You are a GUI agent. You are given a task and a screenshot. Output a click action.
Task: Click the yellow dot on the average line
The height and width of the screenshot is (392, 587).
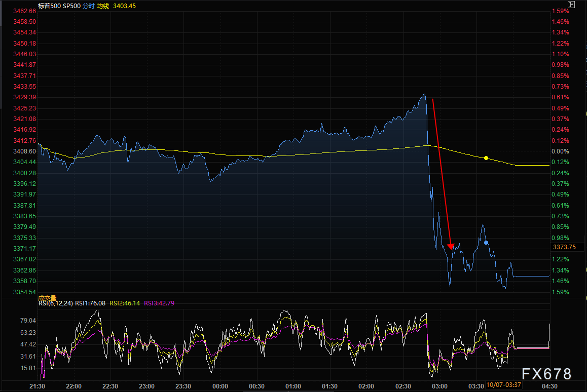click(x=486, y=158)
